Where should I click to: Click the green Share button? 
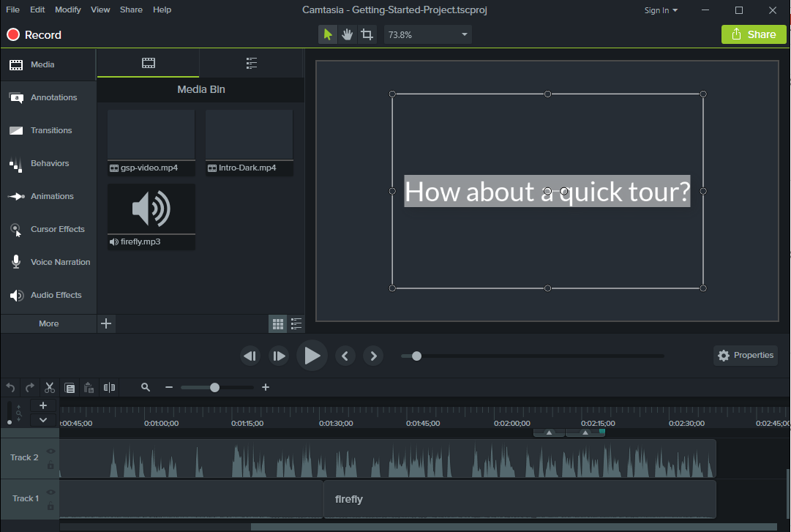point(754,34)
